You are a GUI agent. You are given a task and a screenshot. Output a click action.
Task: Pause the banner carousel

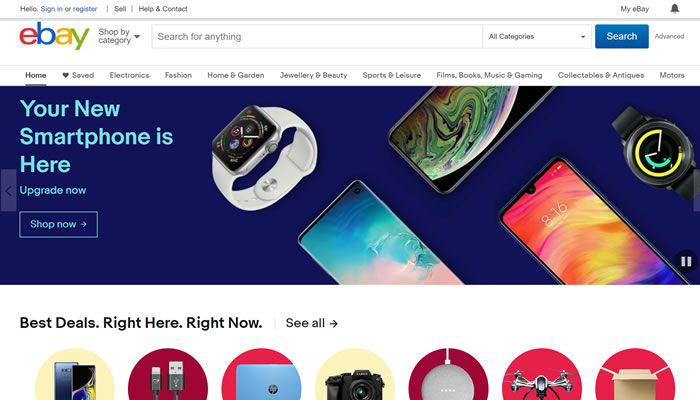click(x=686, y=261)
